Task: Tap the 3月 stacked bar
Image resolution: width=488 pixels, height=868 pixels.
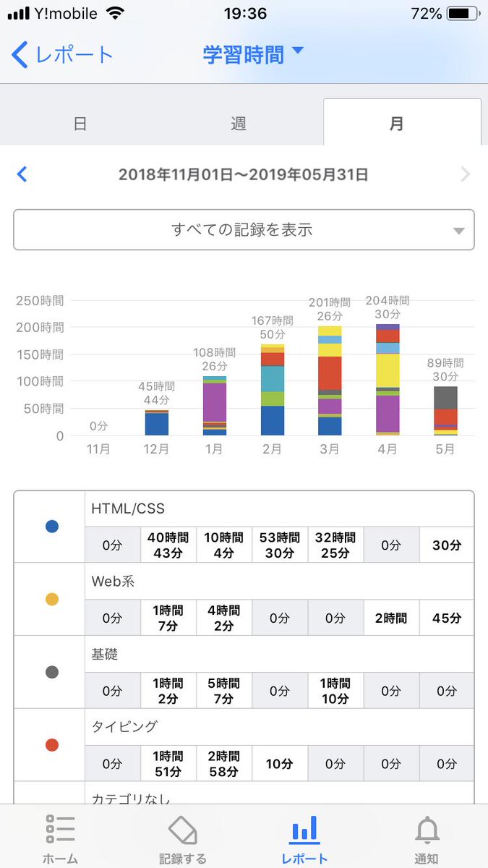Action: point(330,380)
